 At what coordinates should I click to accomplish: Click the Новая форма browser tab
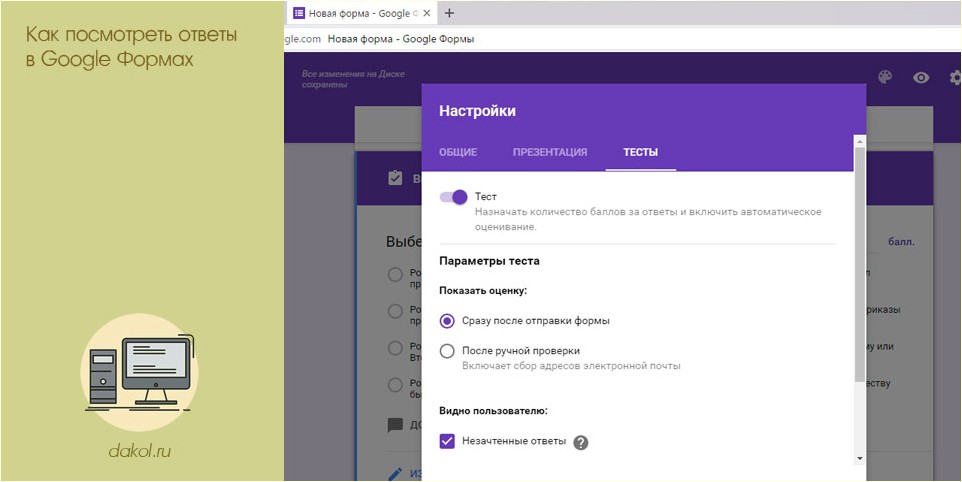(362, 13)
